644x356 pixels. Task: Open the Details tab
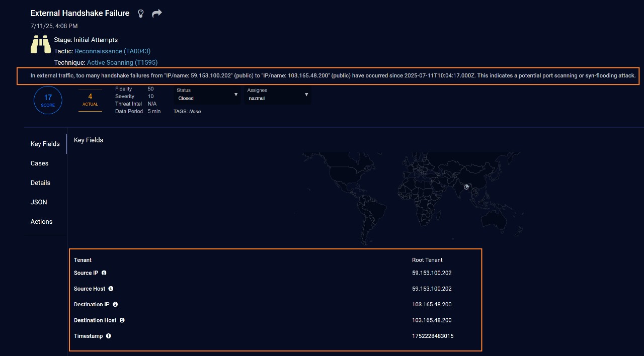40,183
